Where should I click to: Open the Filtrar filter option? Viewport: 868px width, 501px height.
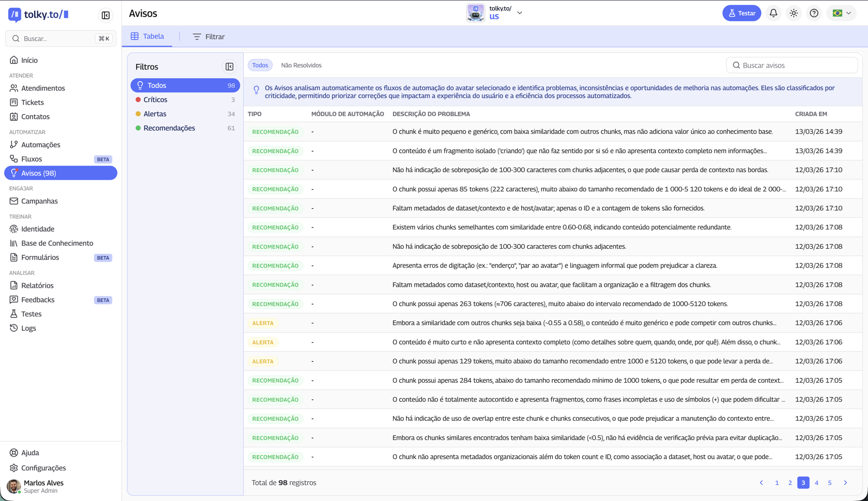209,37
